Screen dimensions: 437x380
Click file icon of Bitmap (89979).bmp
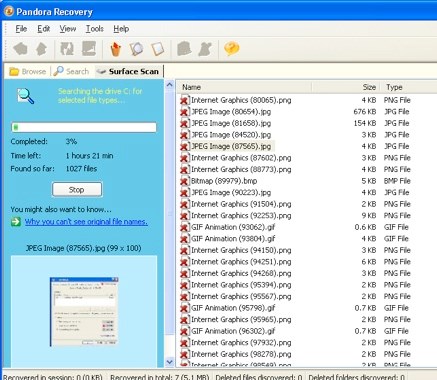(x=184, y=181)
